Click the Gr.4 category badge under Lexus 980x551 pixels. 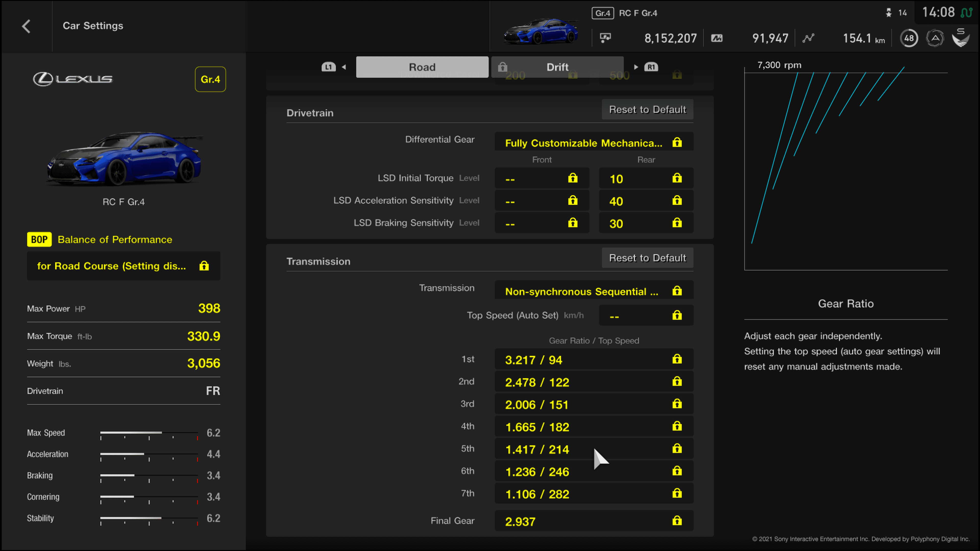point(210,79)
